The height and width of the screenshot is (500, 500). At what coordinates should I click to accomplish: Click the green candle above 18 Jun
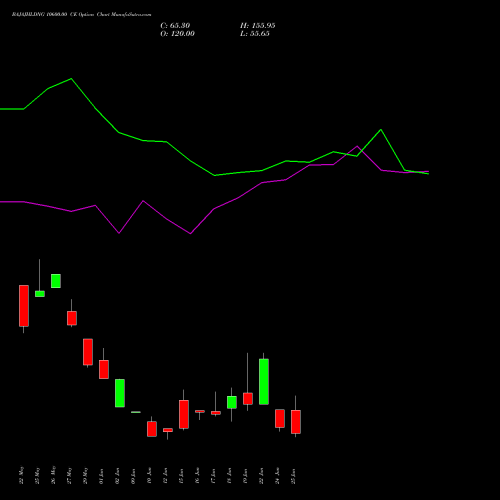click(232, 402)
